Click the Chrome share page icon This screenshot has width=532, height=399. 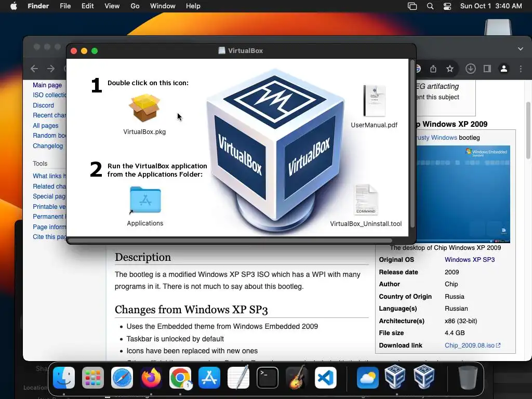(x=433, y=69)
